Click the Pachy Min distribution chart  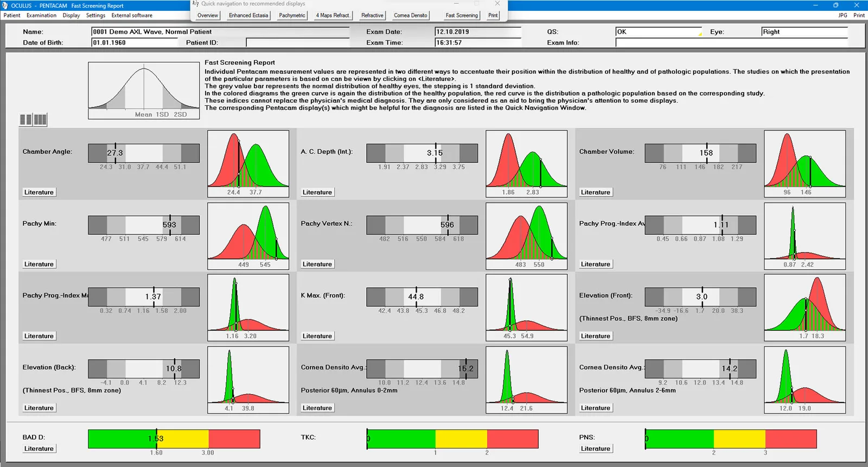(248, 236)
